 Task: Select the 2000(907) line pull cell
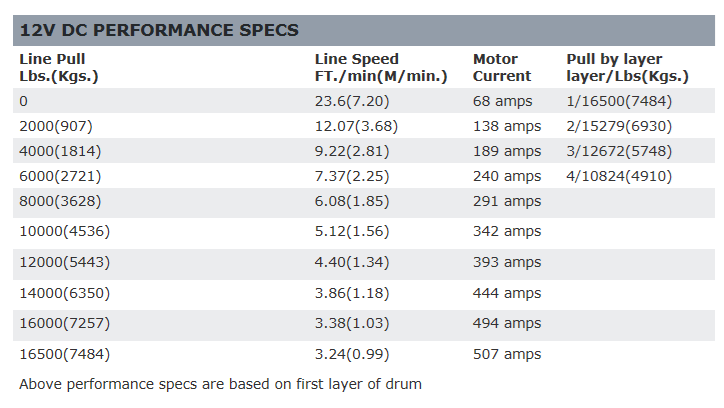(x=56, y=126)
